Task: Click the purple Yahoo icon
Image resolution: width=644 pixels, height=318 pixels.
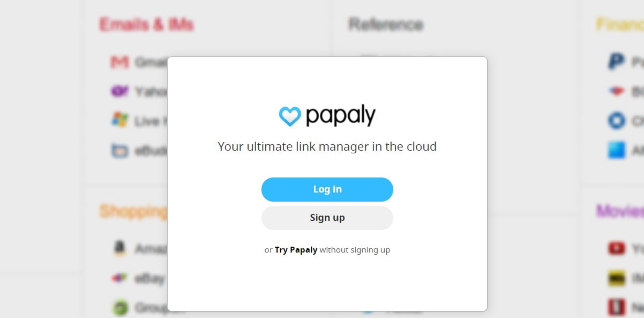Action: [119, 92]
